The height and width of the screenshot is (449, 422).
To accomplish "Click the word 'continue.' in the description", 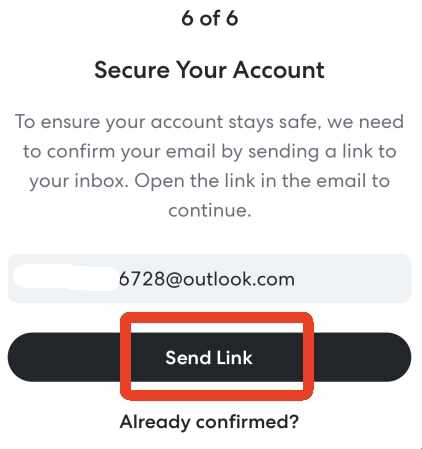I will 210,210.
